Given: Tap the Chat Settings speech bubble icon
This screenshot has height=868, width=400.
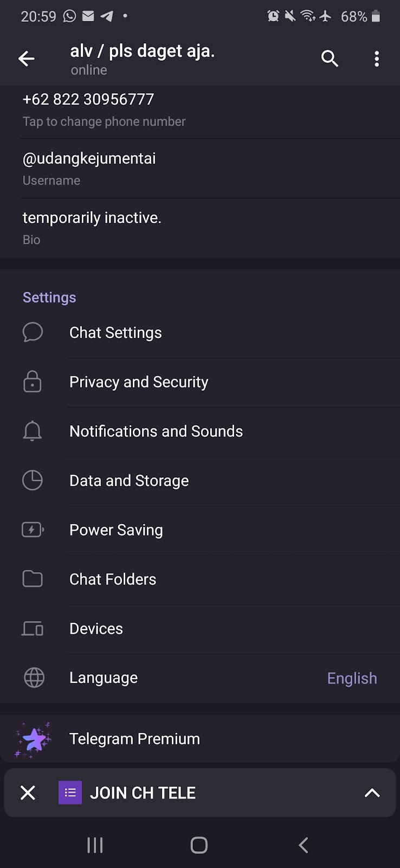Looking at the screenshot, I should click(33, 332).
